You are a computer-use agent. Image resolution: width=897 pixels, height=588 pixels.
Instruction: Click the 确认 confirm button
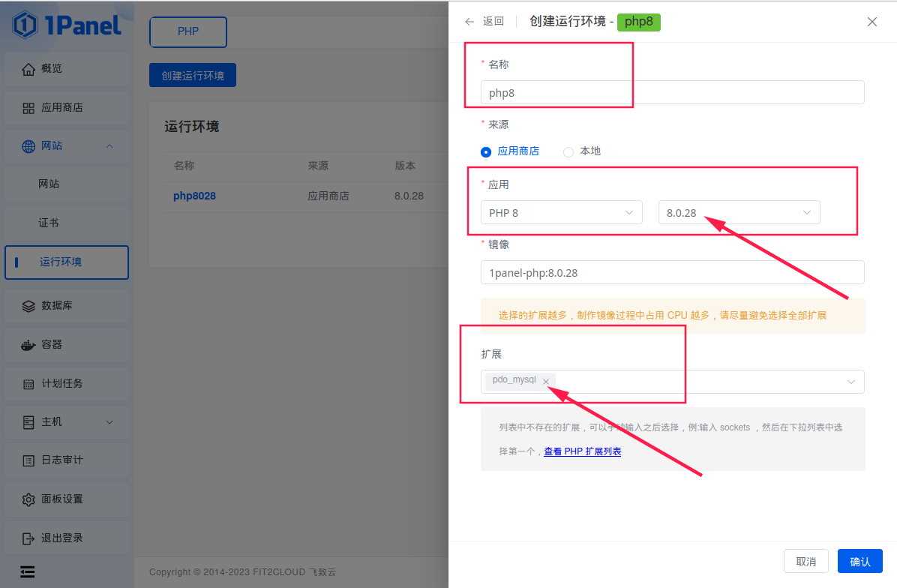[x=859, y=562]
